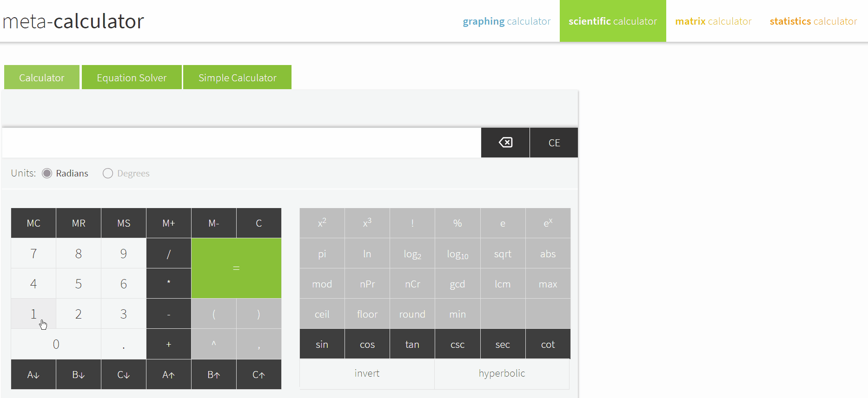Open the Equation Solver tab
The height and width of the screenshot is (398, 868).
click(132, 77)
